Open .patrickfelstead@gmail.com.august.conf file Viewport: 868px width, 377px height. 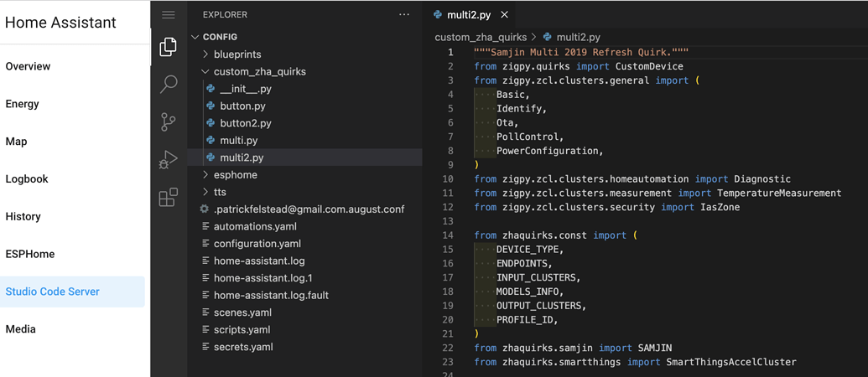[309, 209]
